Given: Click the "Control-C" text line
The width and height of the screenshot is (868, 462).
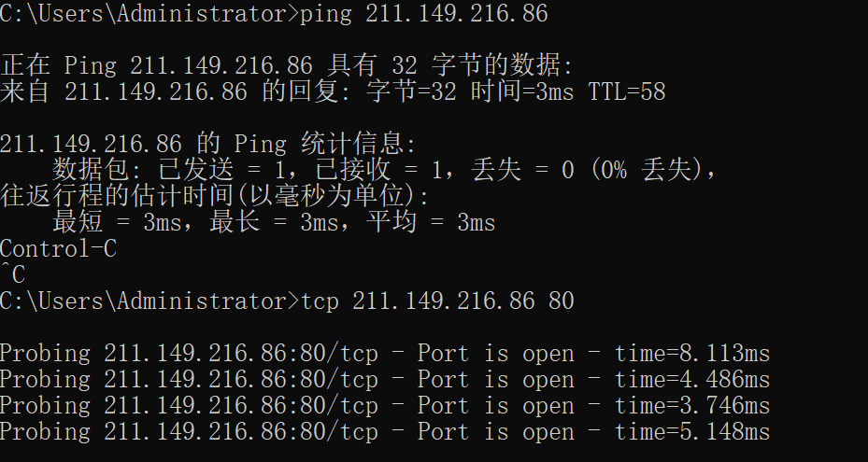Looking at the screenshot, I should tap(58, 249).
